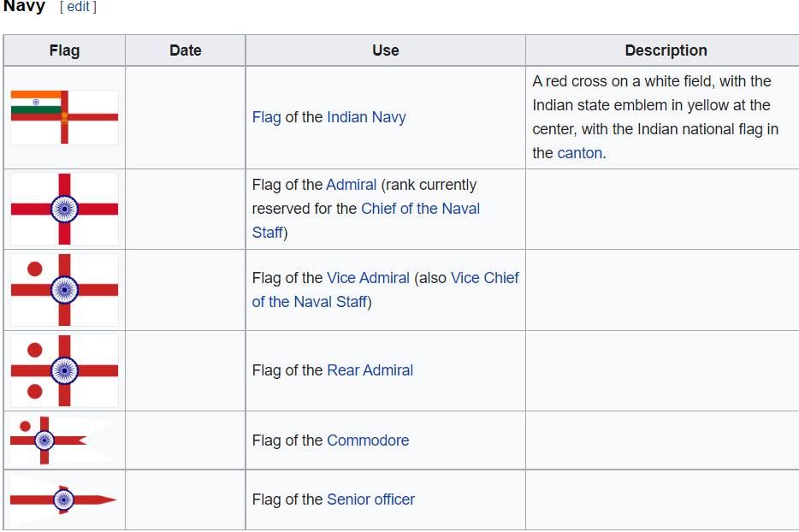Open Vice Chief of the Naval Staff link
This screenshot has height=532, width=799.
(484, 278)
